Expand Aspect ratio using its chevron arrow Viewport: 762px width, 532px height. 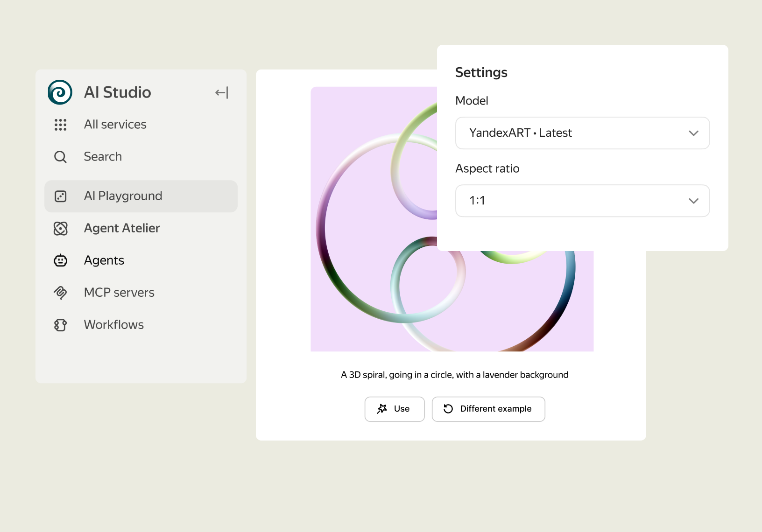pos(693,201)
